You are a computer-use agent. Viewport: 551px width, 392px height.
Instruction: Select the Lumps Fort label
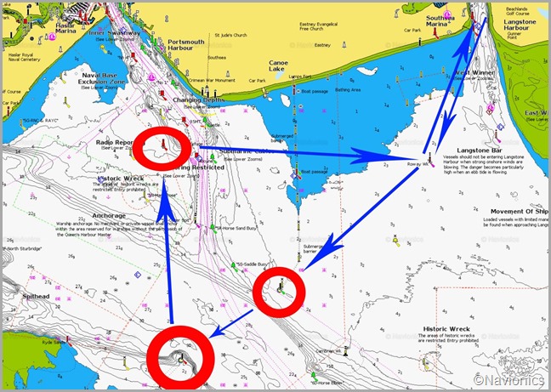pyautogui.click(x=300, y=77)
